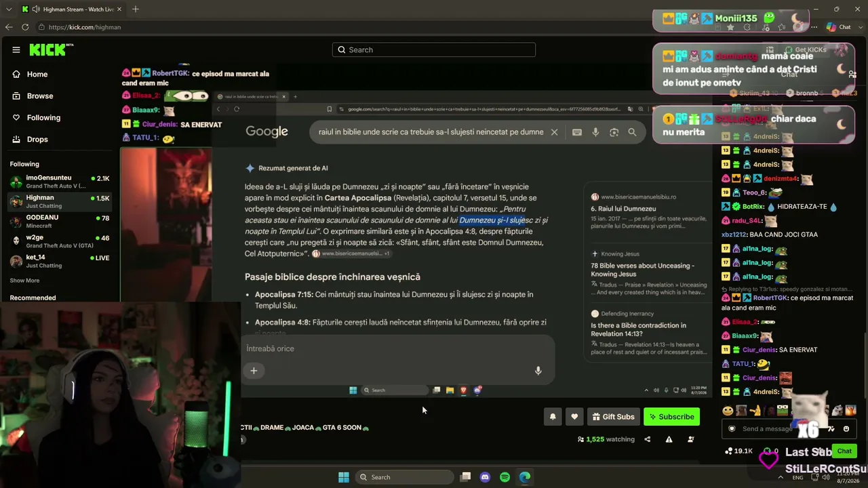Open the ENG language switcher
This screenshot has width=868, height=488.
[797, 477]
